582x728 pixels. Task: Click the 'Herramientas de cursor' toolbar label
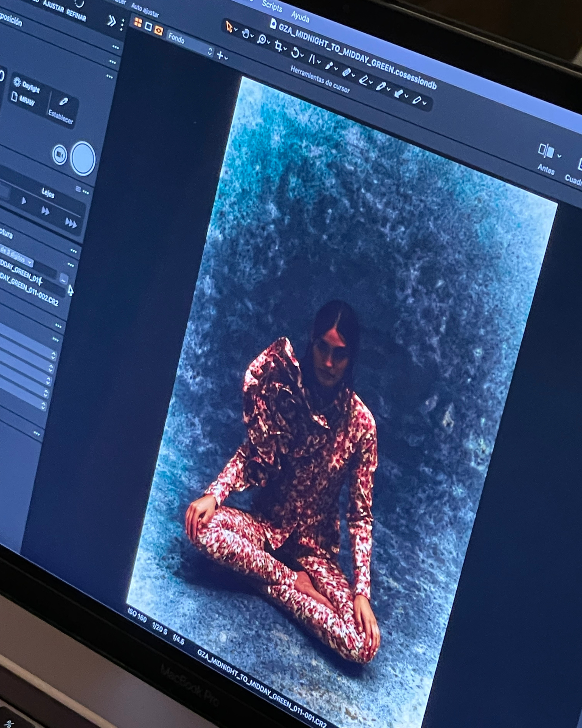pos(320,79)
